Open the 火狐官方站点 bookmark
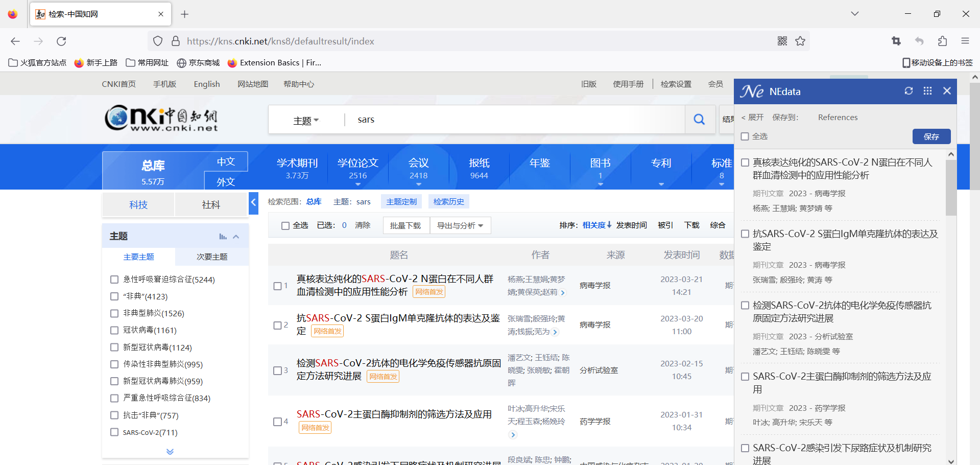The width and height of the screenshot is (980, 465). click(38, 62)
